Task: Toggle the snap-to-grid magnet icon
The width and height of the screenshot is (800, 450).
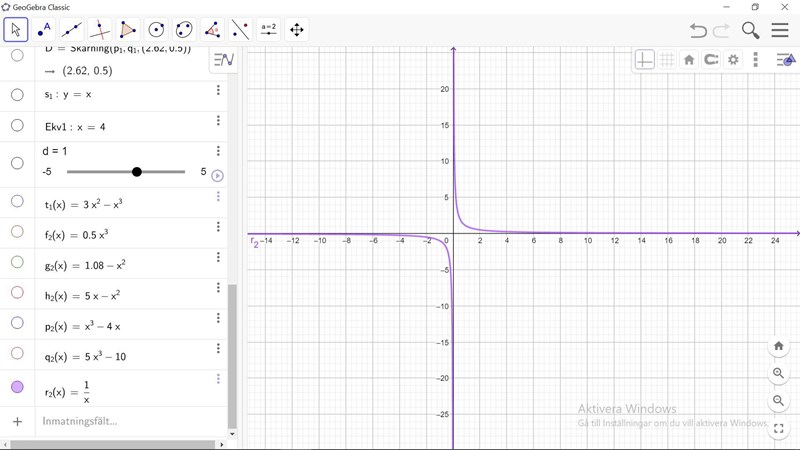Action: (711, 60)
